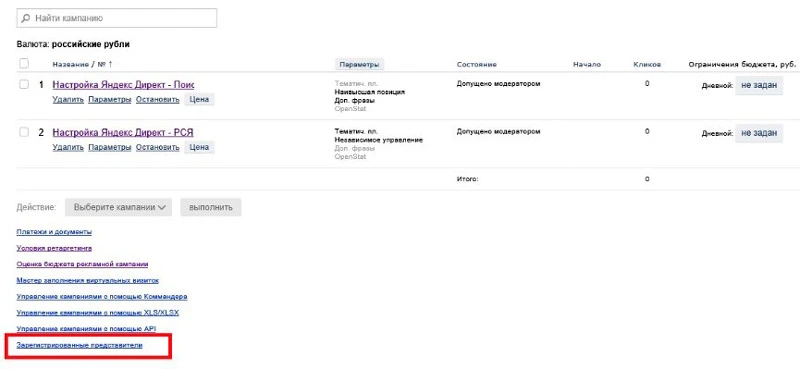Click 'Допущено модератором' status of campaign 1
The height and width of the screenshot is (369, 800).
click(x=498, y=83)
